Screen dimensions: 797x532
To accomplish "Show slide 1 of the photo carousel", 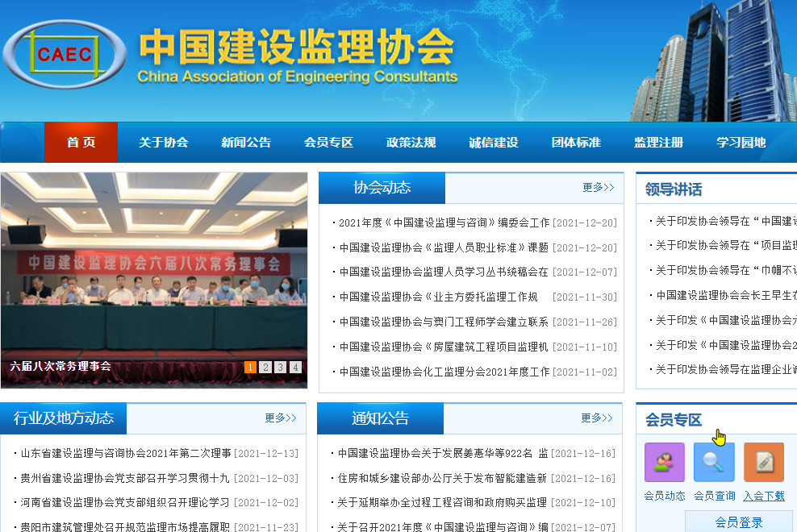I will pyautogui.click(x=250, y=367).
